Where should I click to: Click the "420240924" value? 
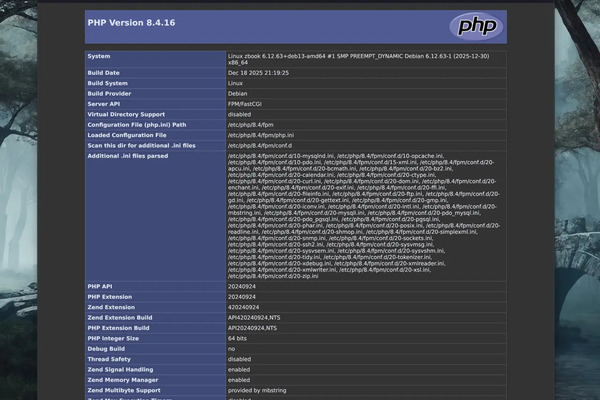(243, 307)
